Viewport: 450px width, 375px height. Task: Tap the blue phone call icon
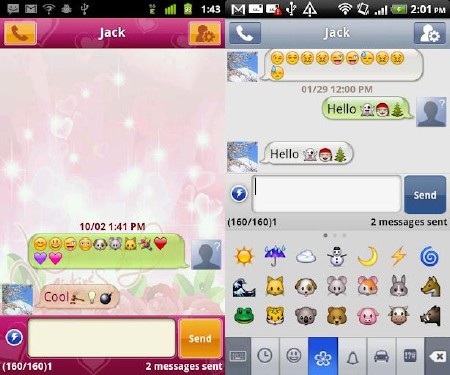(x=245, y=33)
